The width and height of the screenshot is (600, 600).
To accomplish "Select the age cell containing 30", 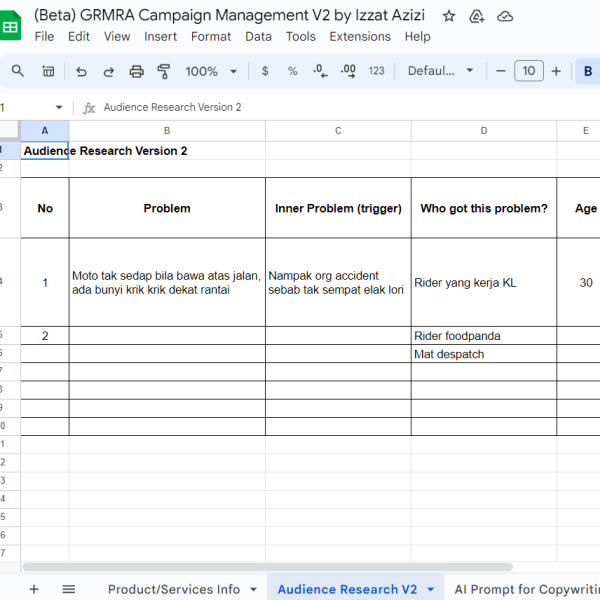I will click(x=579, y=282).
